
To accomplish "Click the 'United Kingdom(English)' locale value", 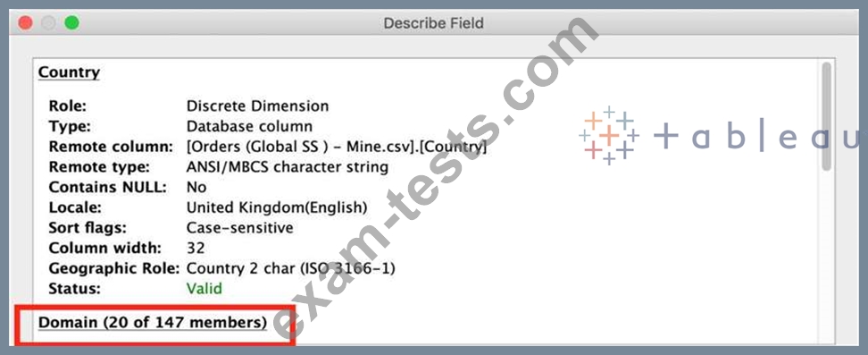I will point(277,207).
